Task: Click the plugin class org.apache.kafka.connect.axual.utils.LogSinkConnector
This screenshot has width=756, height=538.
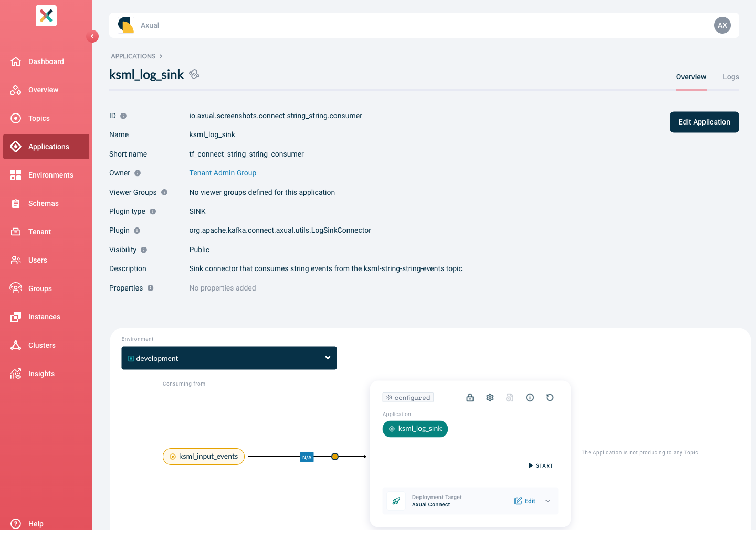Action: [280, 231]
